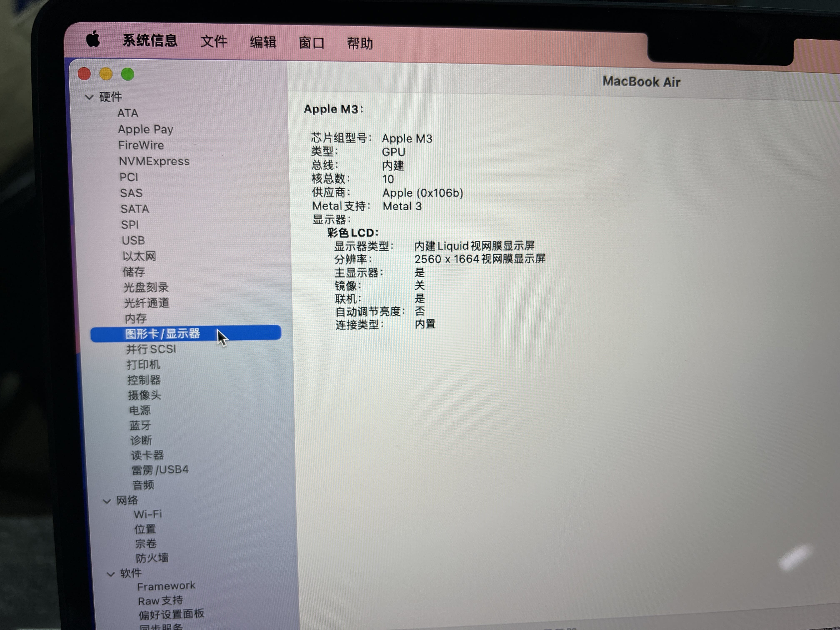Select Framework under 软件
This screenshot has height=630, width=840.
point(166,586)
